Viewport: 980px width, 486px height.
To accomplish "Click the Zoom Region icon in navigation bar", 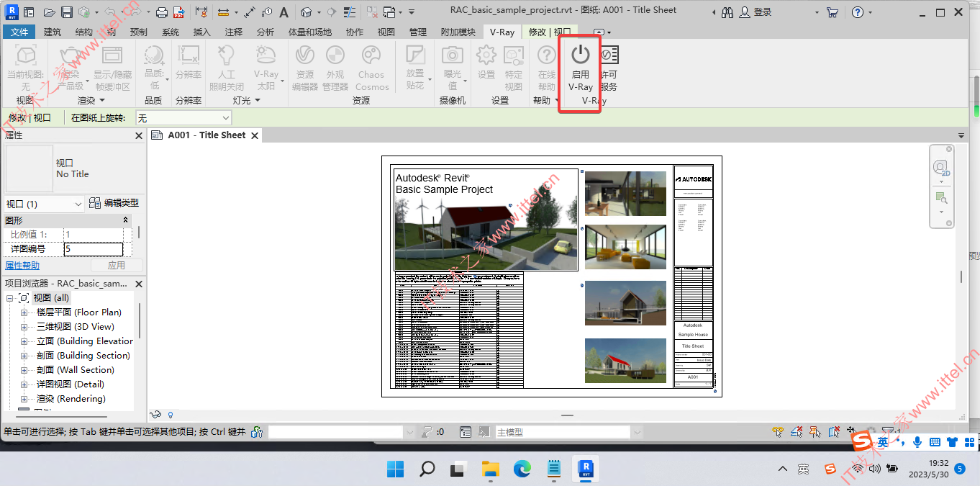I will [x=941, y=197].
